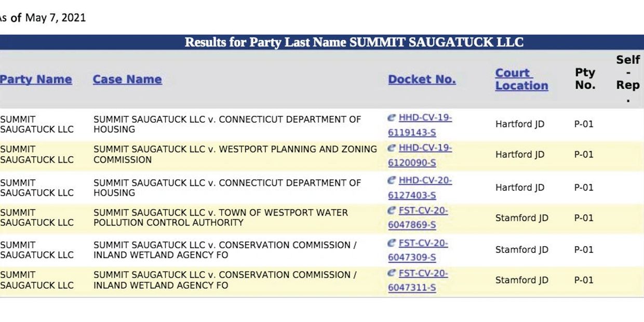This screenshot has width=644, height=322.
Task: Sort results by Party Name header
Action: tap(36, 79)
